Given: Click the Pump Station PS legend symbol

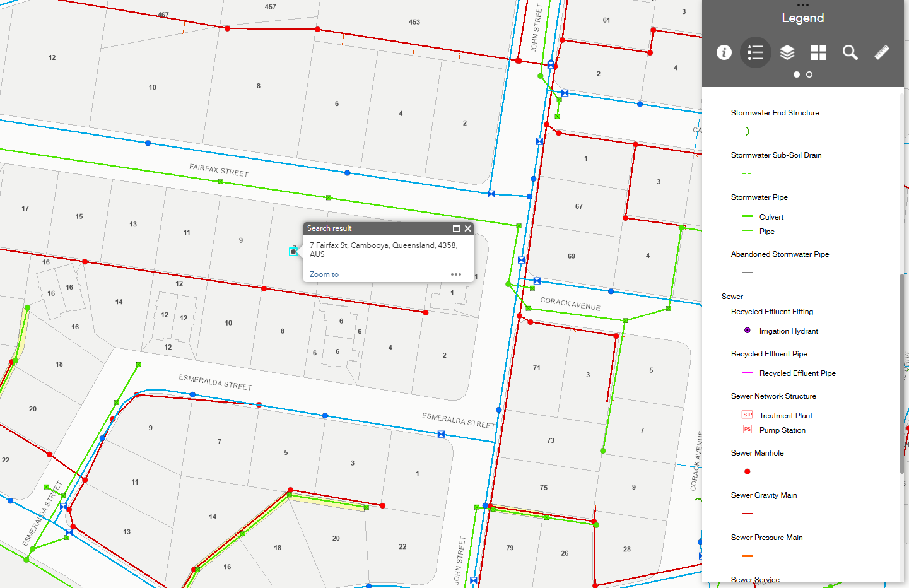Looking at the screenshot, I should point(748,430).
